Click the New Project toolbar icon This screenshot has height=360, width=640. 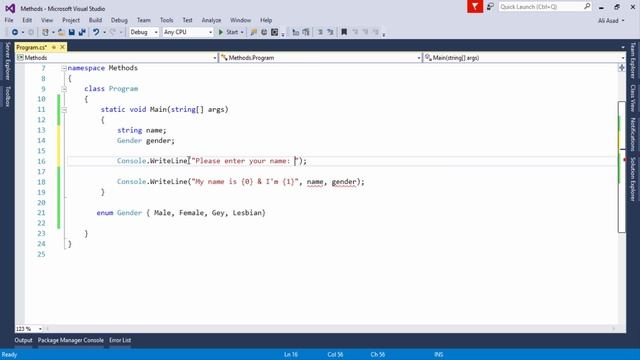point(45,32)
